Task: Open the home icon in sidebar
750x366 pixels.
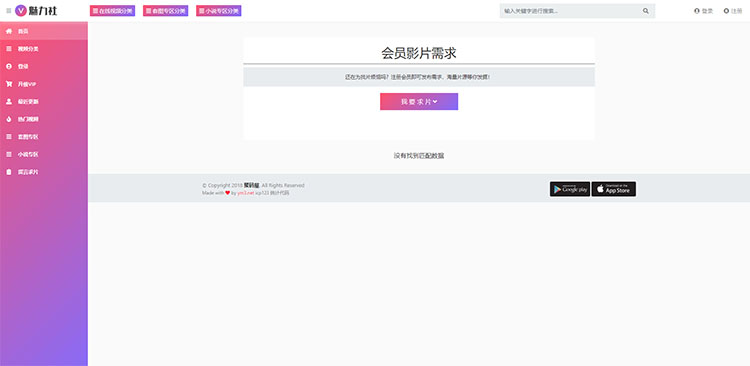Action: coord(9,31)
